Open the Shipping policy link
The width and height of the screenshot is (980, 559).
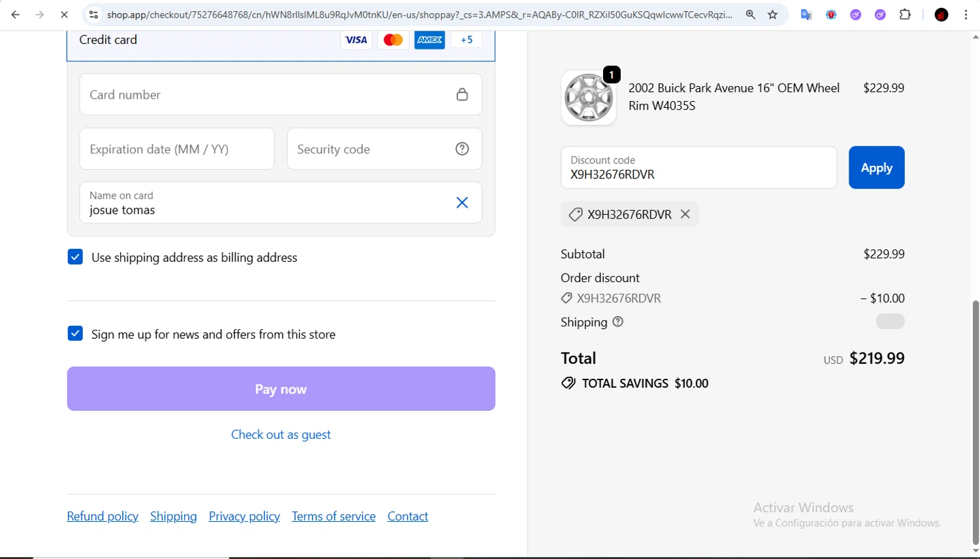[173, 517]
